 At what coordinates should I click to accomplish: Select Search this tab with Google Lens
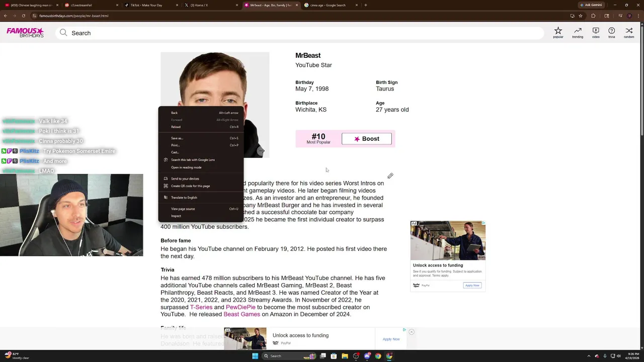(x=201, y=160)
